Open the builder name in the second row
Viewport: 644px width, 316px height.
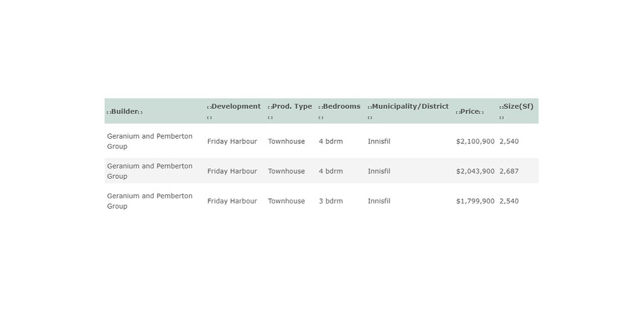[x=149, y=171]
